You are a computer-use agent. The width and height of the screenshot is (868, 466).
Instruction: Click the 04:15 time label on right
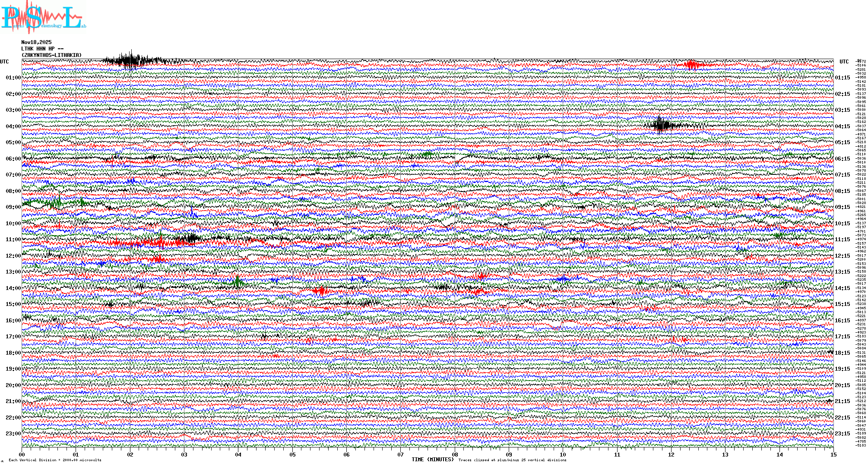click(x=842, y=126)
